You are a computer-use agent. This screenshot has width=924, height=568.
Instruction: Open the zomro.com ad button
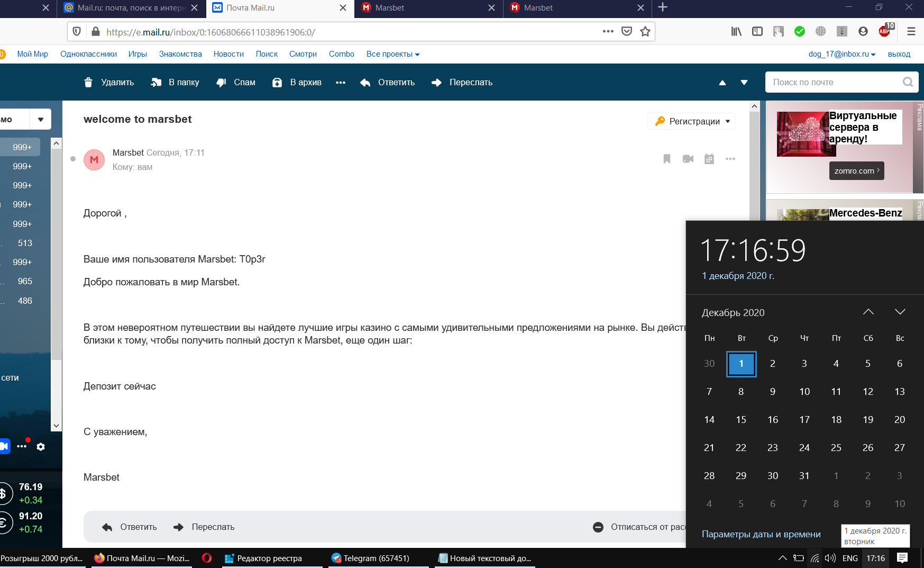click(856, 170)
